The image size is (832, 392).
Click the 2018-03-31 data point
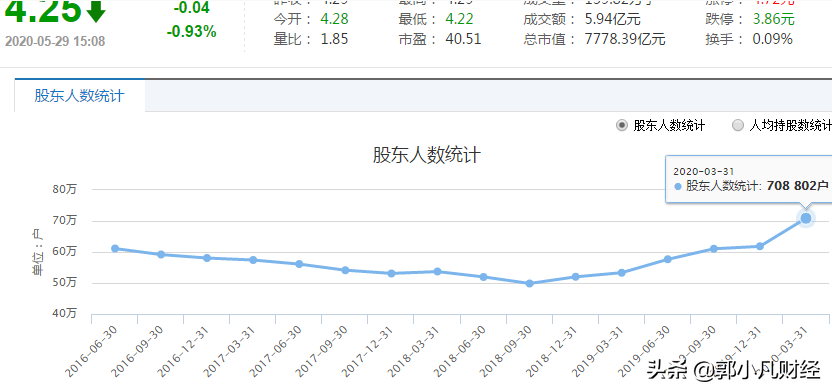point(437,272)
